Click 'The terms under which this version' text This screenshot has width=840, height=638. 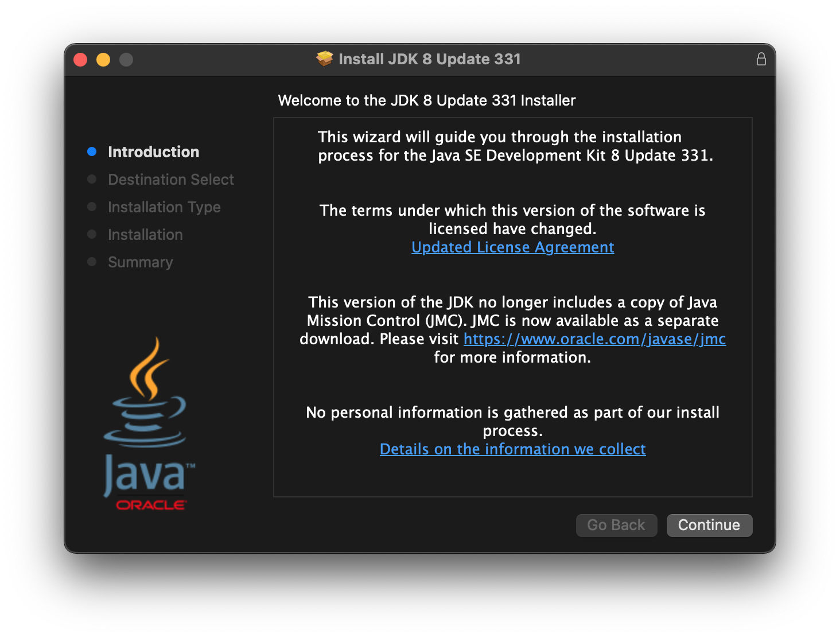coord(513,220)
